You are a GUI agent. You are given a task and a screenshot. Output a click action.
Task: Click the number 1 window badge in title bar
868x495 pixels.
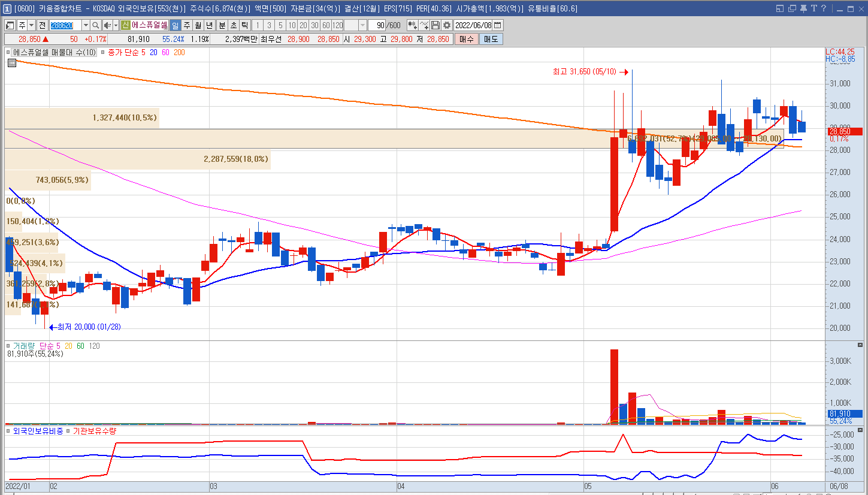click(x=6, y=8)
